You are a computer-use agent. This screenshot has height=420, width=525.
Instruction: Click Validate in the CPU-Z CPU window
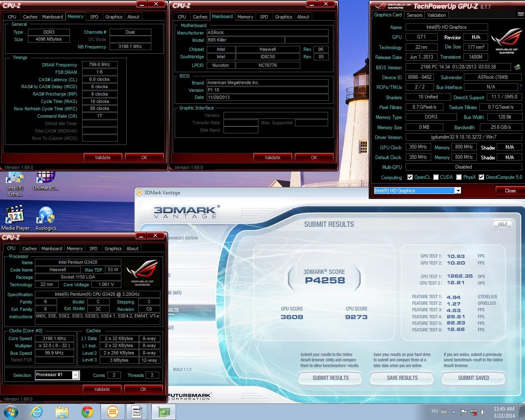[102, 389]
